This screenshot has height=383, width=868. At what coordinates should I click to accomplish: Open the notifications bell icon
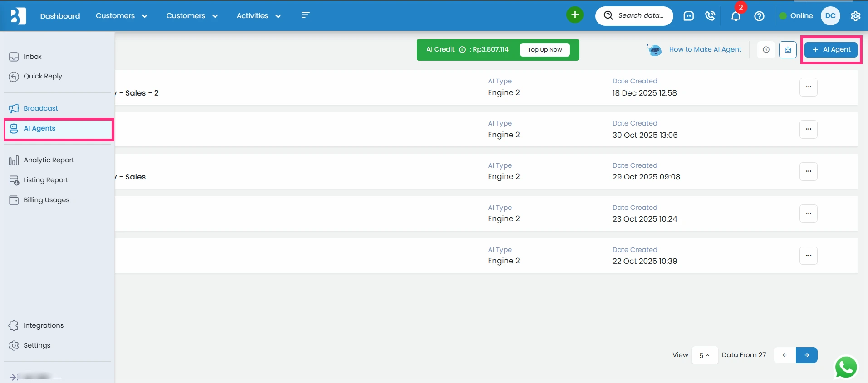pyautogui.click(x=736, y=16)
